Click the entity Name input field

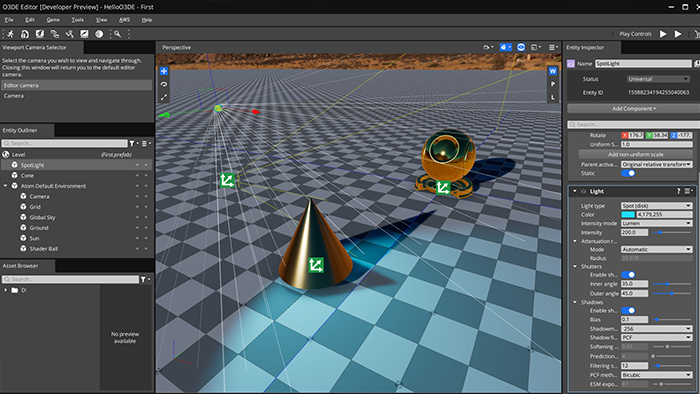coord(643,64)
